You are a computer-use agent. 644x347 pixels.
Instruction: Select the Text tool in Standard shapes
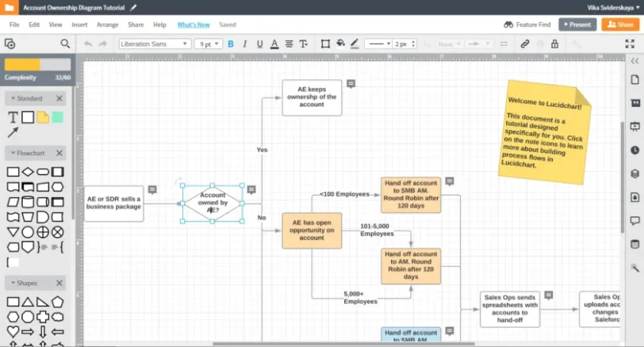pyautogui.click(x=13, y=117)
